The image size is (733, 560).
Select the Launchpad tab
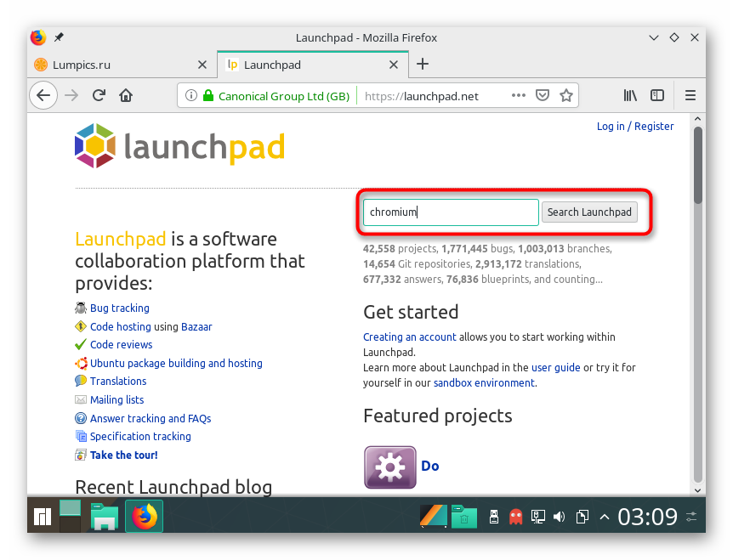coord(313,65)
